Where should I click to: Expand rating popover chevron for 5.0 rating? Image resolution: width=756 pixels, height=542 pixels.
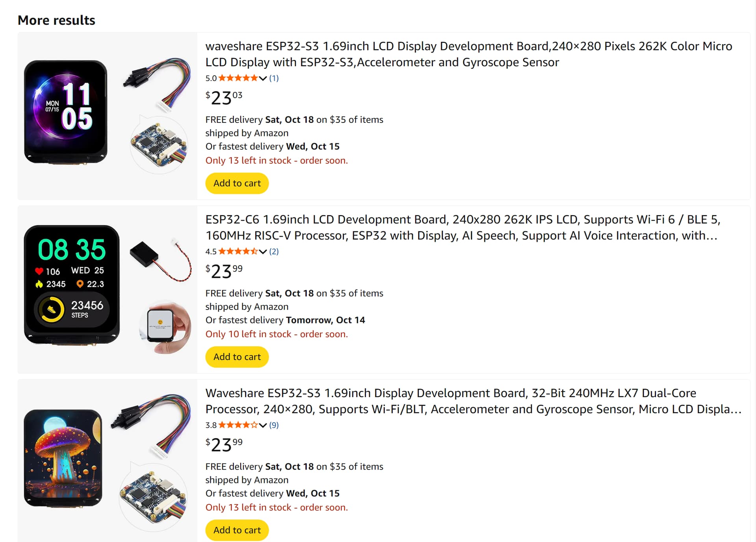click(x=263, y=78)
